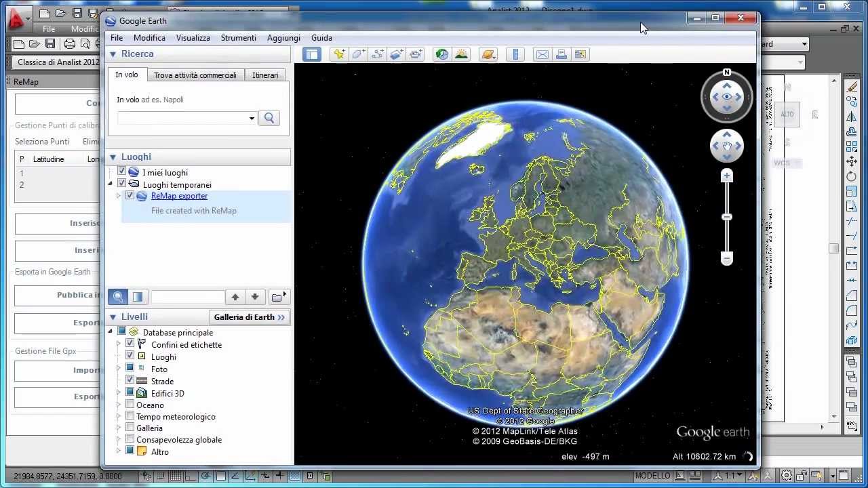Zoom out with the minus button
Viewport: 868px width, 488px height.
(x=727, y=258)
